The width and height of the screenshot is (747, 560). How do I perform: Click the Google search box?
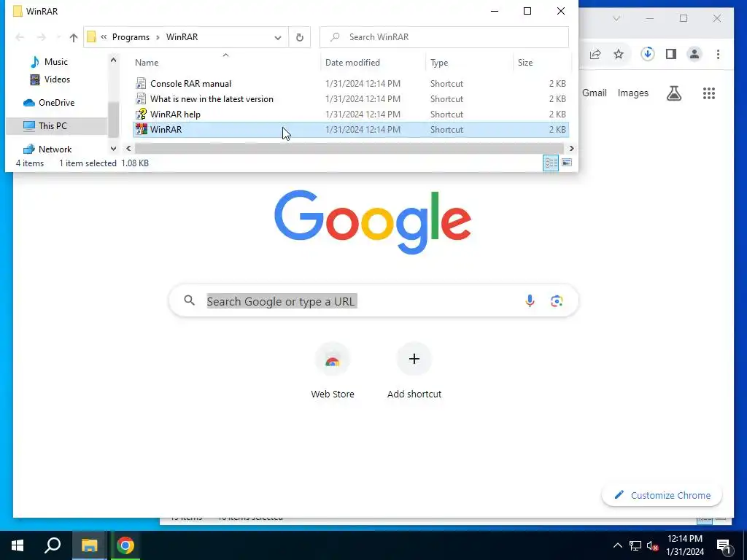(x=373, y=301)
